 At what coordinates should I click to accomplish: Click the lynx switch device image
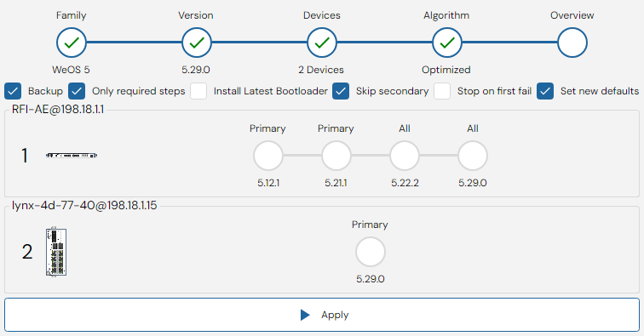tap(56, 252)
